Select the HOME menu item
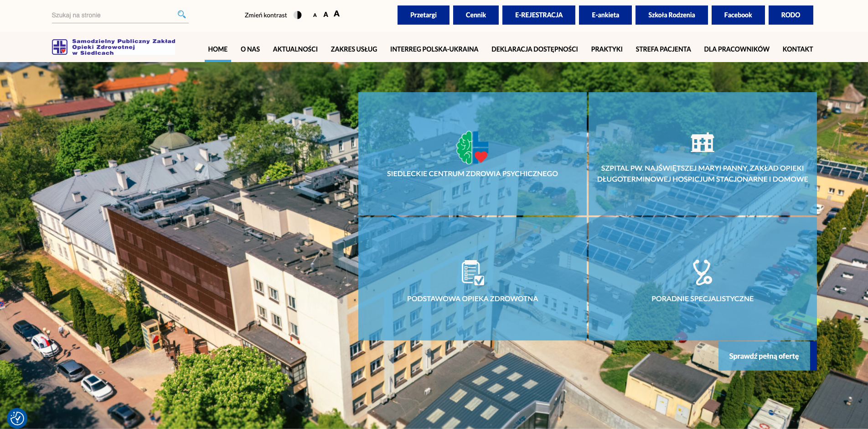868x429 pixels. (x=218, y=49)
